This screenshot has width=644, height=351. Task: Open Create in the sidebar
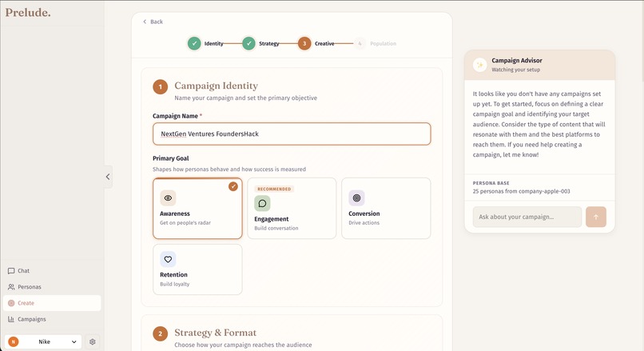pos(52,303)
